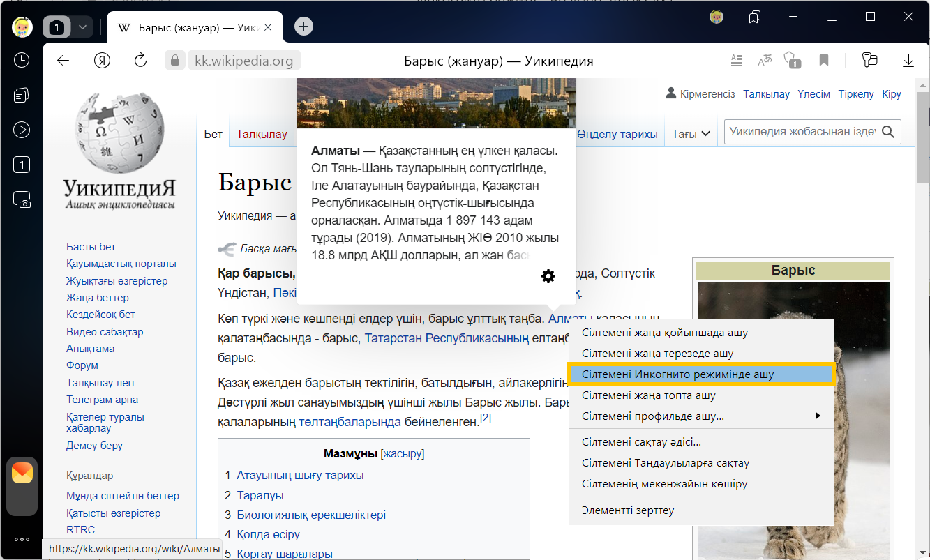Expand the tab group dropdown arrow
Image resolution: width=930 pixels, height=560 pixels.
pyautogui.click(x=83, y=27)
